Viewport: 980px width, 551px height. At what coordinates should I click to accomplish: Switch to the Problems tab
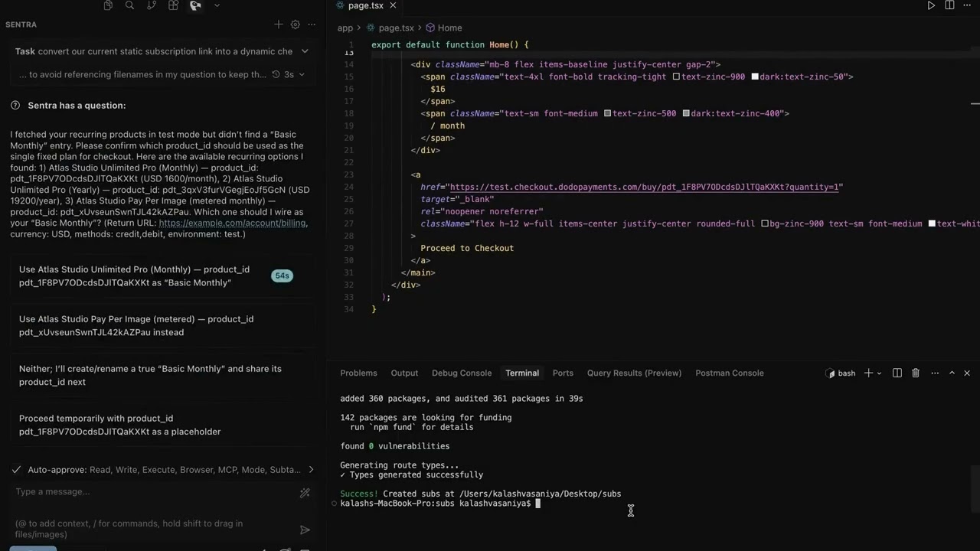coord(358,373)
